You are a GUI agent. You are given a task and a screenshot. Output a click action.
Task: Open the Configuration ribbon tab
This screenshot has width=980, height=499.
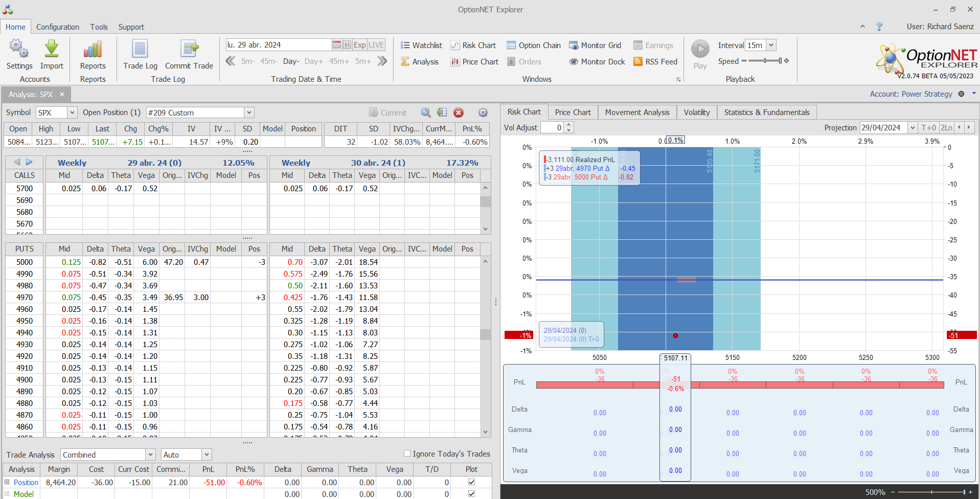coord(58,27)
